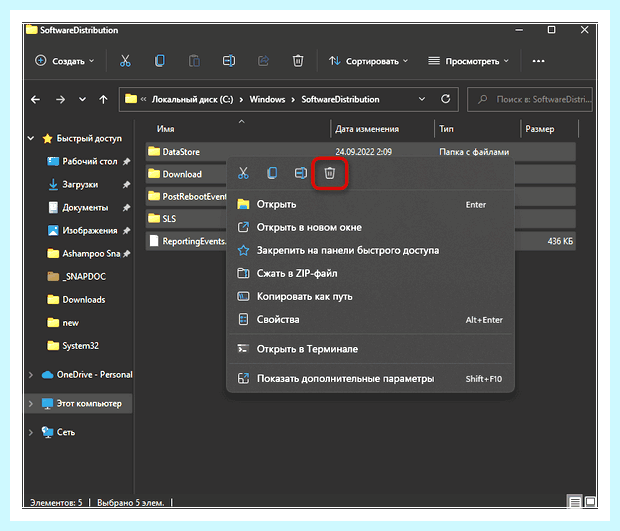Click Rename icon in context menu
The height and width of the screenshot is (531, 620).
[x=301, y=173]
